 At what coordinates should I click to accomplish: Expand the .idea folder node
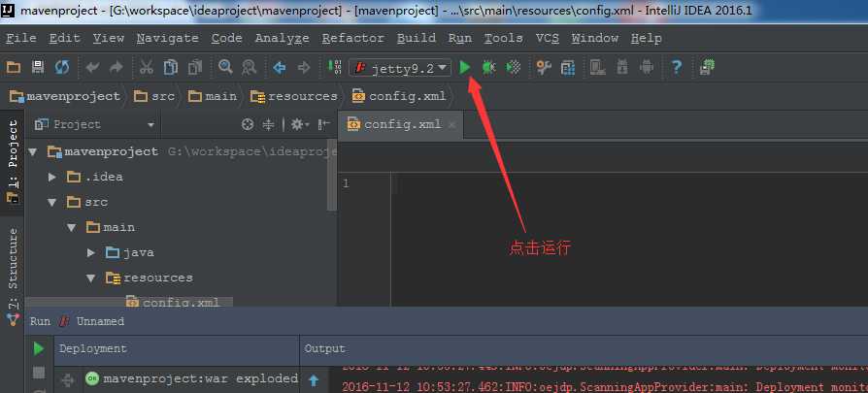(x=52, y=178)
